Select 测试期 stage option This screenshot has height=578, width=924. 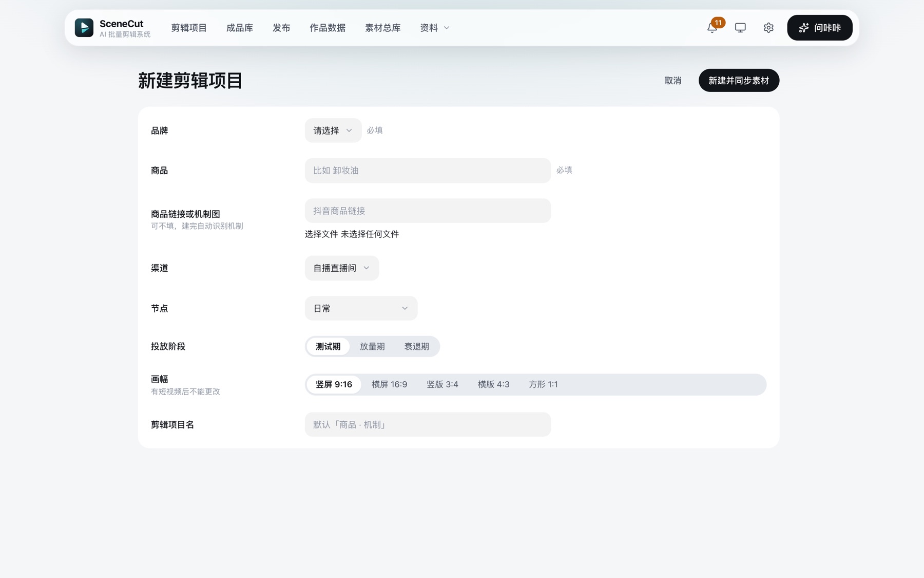328,346
